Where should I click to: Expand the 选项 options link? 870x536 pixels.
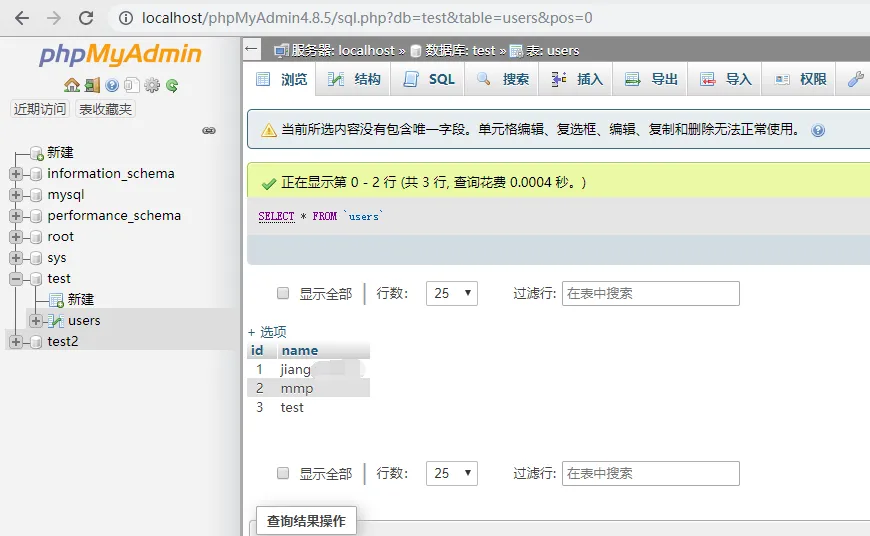267,332
